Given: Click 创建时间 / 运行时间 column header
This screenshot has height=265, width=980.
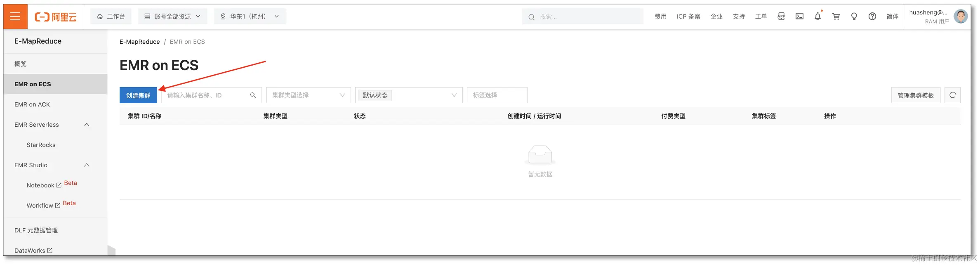Looking at the screenshot, I should pos(534,116).
